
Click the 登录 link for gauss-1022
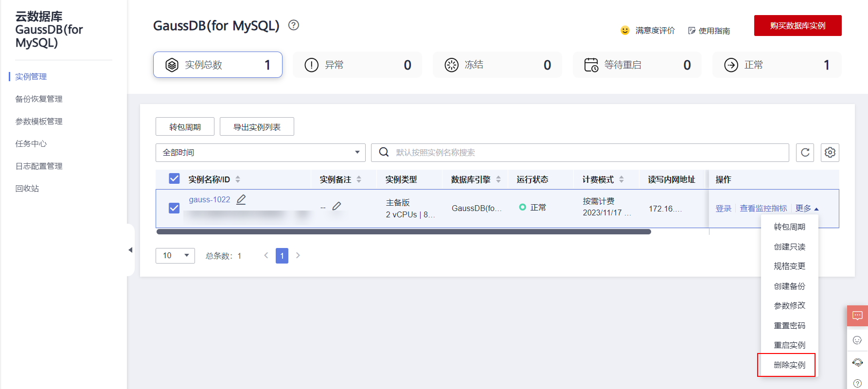(x=724, y=209)
